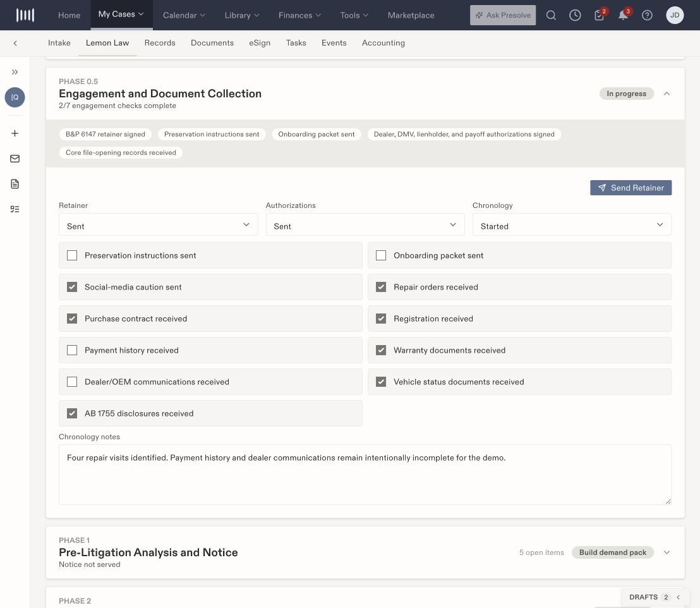Screen dimensions: 700x608
Task: Switch to the Events tab
Action: point(334,43)
